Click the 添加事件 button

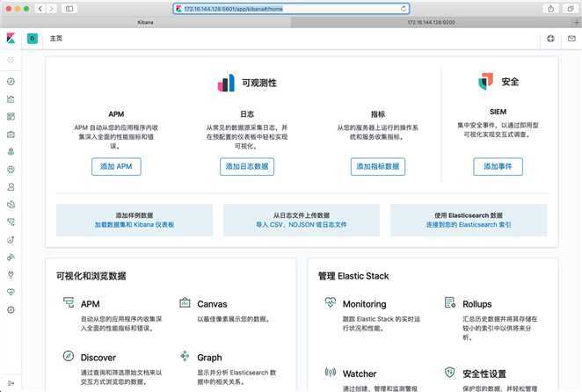click(x=498, y=167)
